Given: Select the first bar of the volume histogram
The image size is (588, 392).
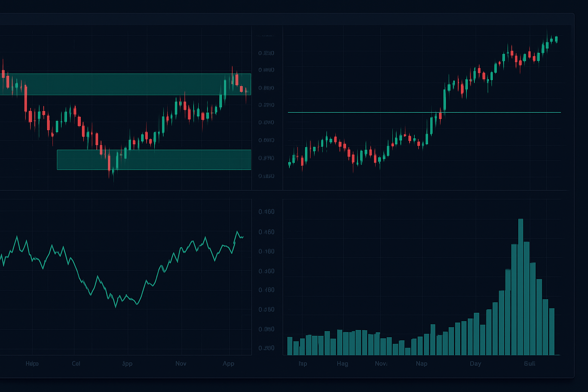Looking at the screenshot, I should [x=290, y=346].
